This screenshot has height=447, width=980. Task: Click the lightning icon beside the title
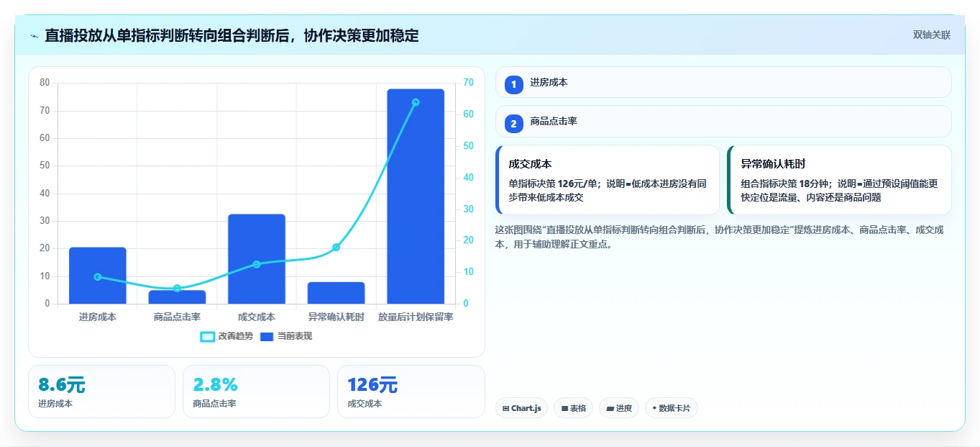click(x=35, y=36)
